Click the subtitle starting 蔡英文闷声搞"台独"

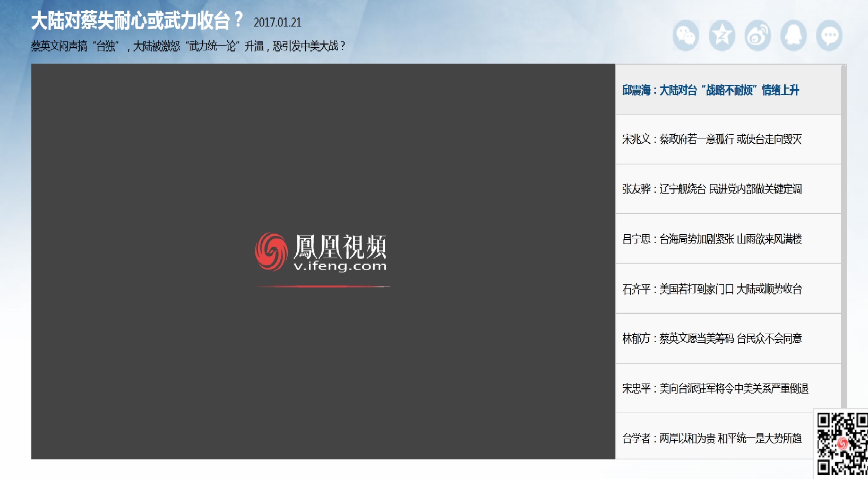(188, 46)
